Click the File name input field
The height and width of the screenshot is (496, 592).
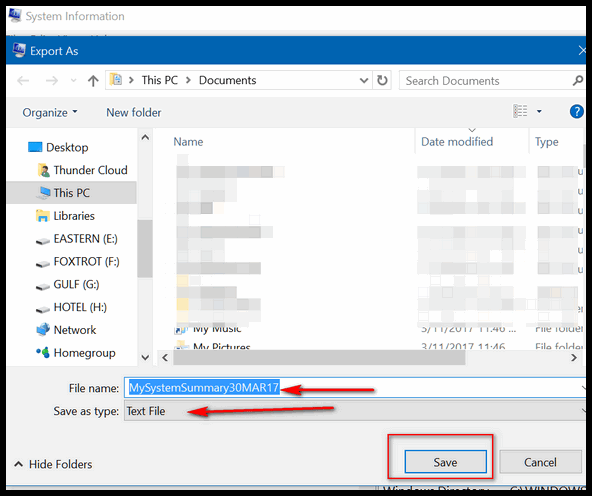(355, 388)
